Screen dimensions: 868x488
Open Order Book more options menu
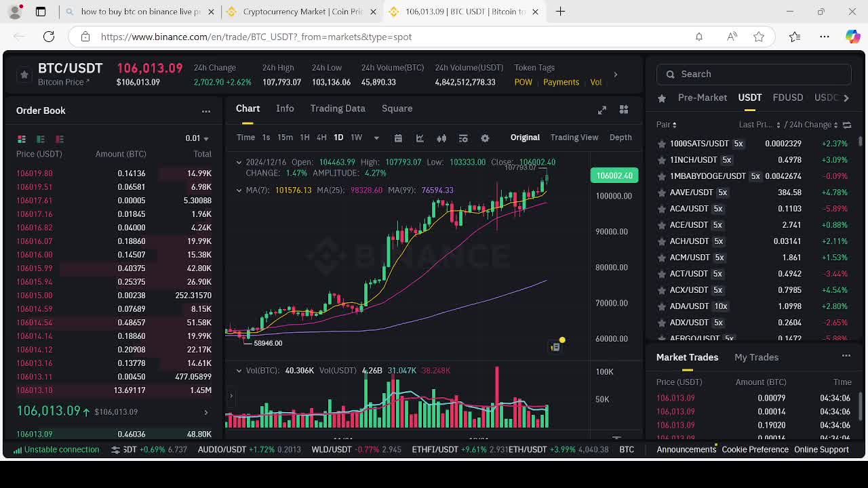[206, 111]
